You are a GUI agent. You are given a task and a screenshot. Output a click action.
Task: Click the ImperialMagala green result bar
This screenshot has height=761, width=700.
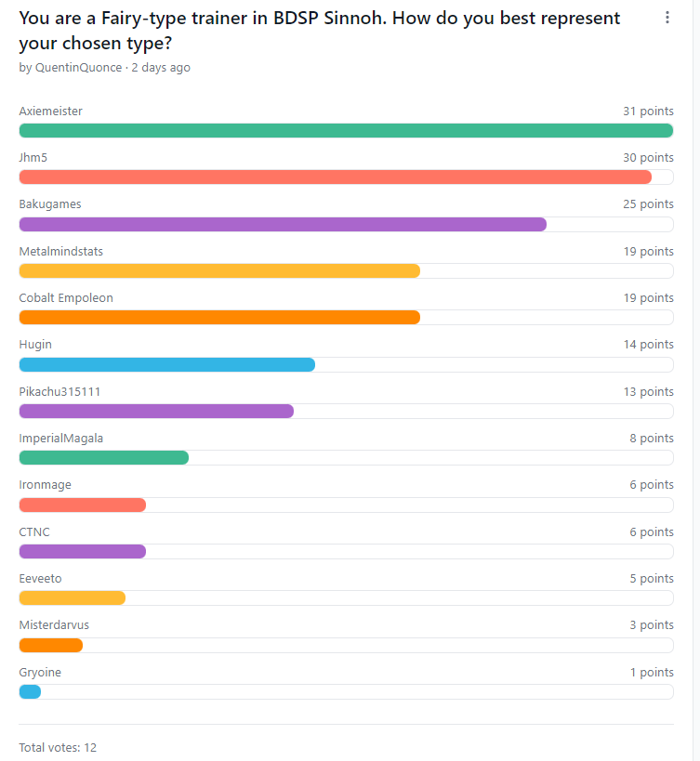[x=104, y=458]
